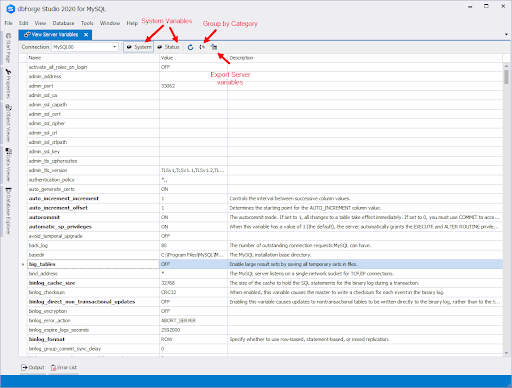Click the Refresh icon in the toolbar
The width and height of the screenshot is (512, 388).
pos(190,47)
